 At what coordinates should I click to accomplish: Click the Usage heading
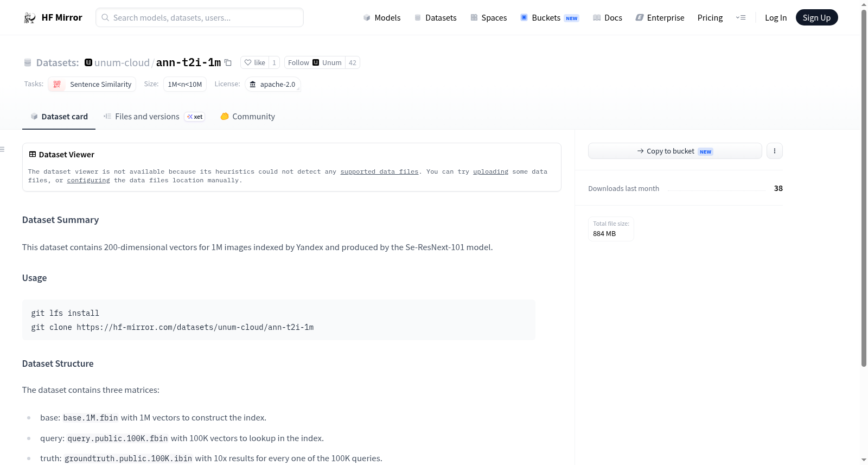pos(34,278)
